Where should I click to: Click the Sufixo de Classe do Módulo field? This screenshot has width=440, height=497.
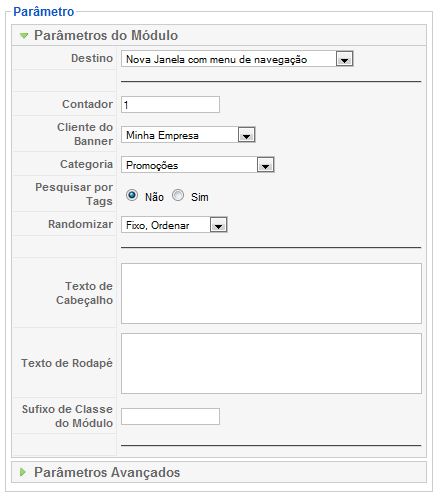(x=170, y=416)
